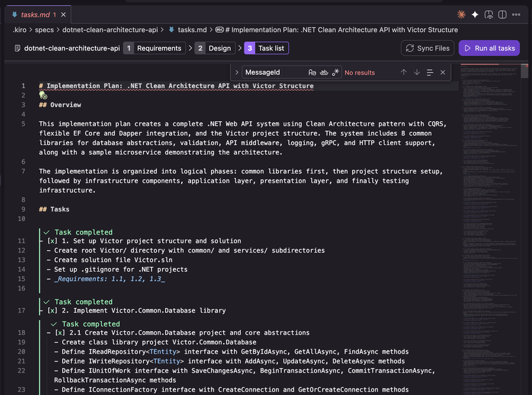Expand the replace toggle in find widget
Image resolution: width=532 pixels, height=395 pixels.
click(237, 72)
